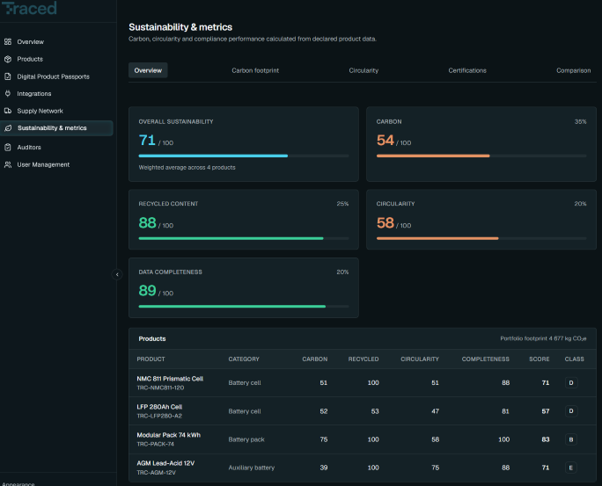The image size is (602, 486).
Task: Switch to Certifications tab
Action: pos(467,70)
